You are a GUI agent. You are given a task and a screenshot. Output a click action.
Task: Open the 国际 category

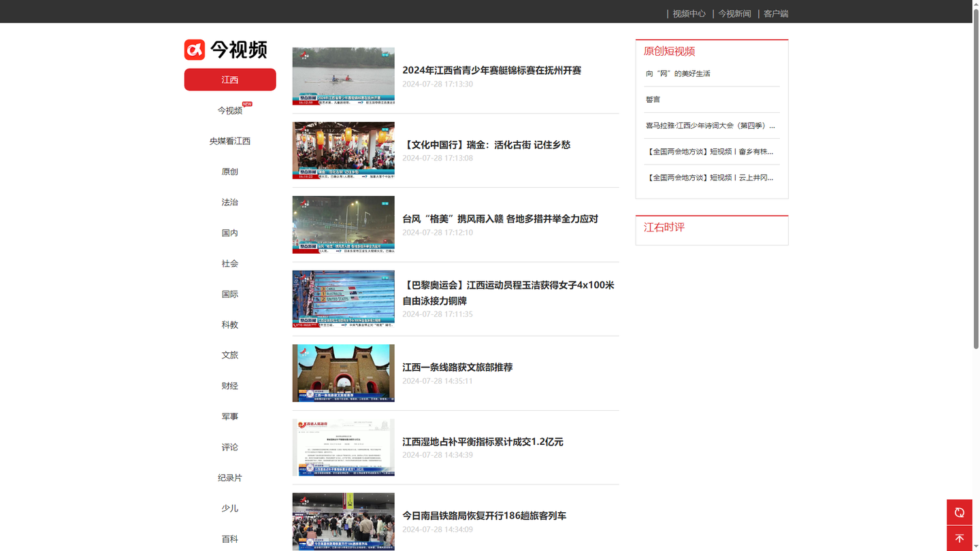230,294
